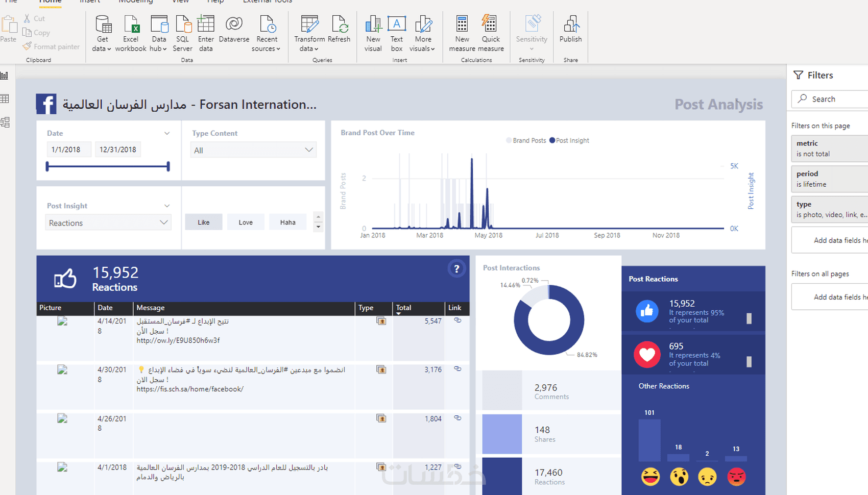This screenshot has width=868, height=495.
Task: Click Transform data
Action: [x=309, y=33]
